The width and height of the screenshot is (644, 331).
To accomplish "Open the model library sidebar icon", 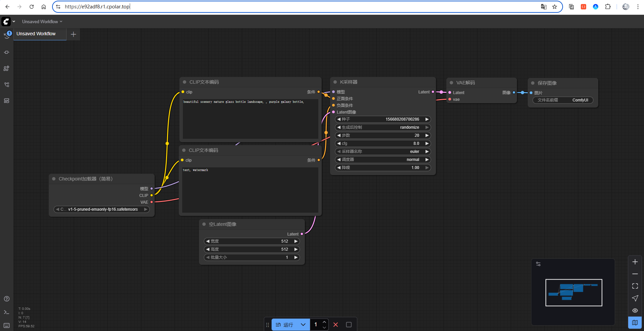I will (x=7, y=69).
